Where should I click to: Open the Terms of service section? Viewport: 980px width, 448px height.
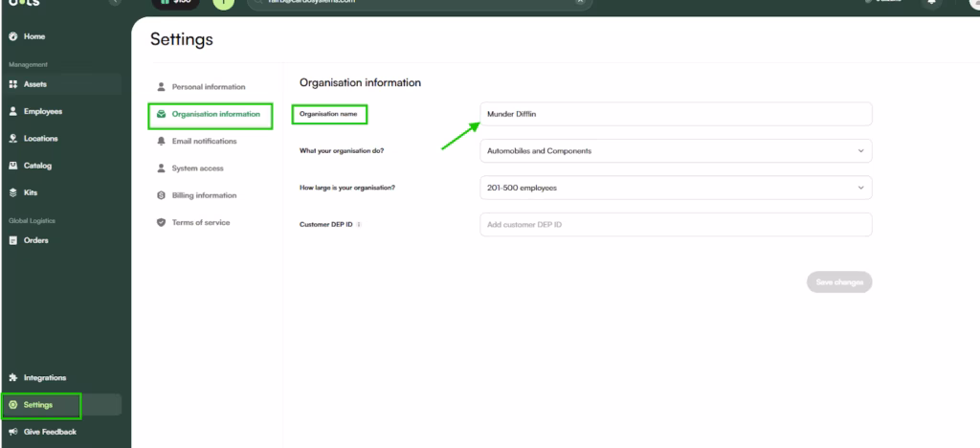(x=200, y=222)
